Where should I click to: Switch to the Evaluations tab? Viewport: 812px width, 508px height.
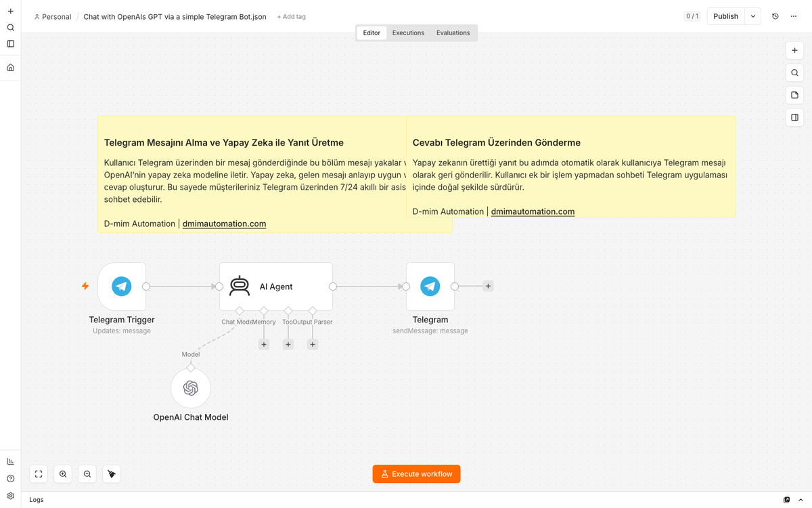click(453, 33)
